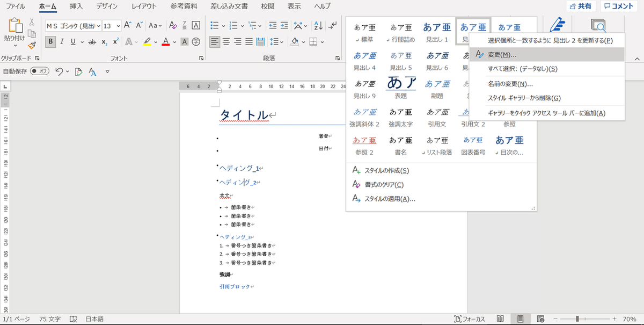Switch to the 挿入 ribbon tab
644x325 pixels.
tap(75, 6)
